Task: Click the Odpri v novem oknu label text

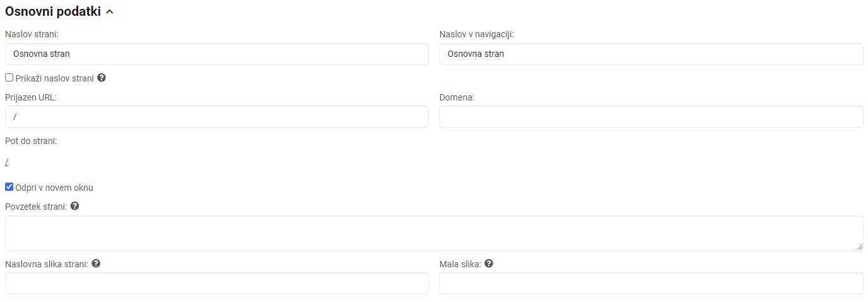Action: tap(54, 188)
